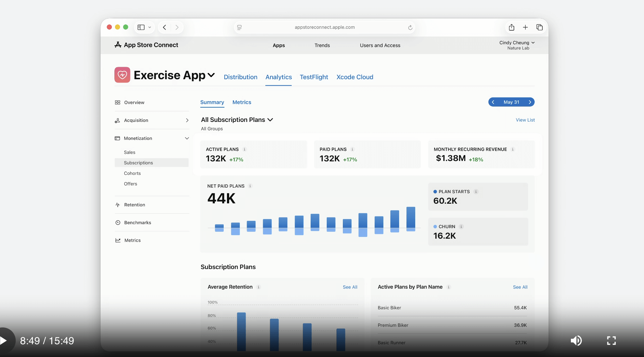644x357 pixels.
Task: Open the Safari share icon
Action: (x=512, y=27)
